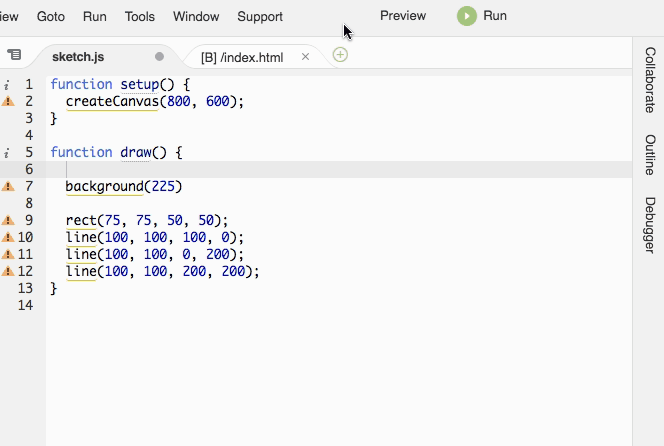Open the Outline side panel
Screen dimensions: 664x446
(x=650, y=155)
